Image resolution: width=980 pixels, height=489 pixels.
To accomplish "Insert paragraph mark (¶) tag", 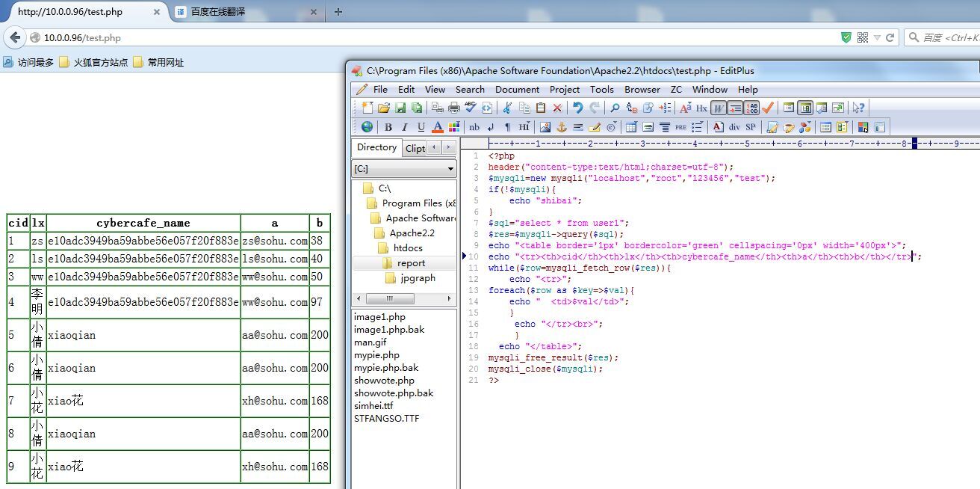I will [507, 127].
